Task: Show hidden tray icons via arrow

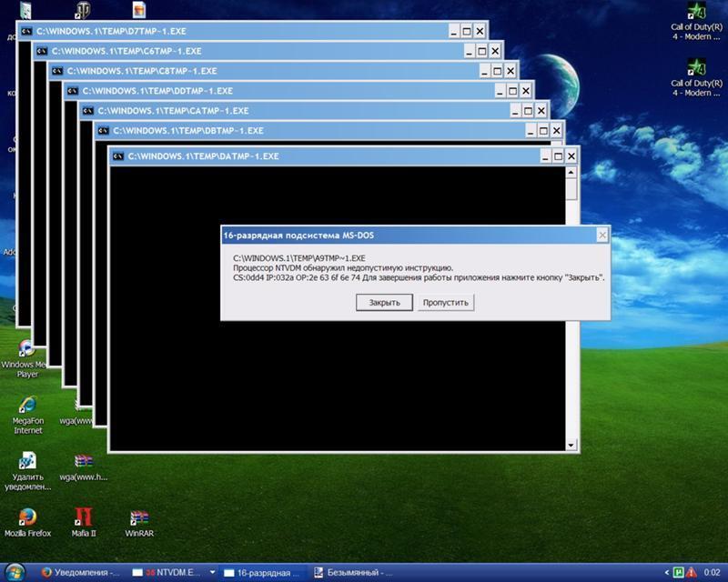Action: click(x=666, y=573)
